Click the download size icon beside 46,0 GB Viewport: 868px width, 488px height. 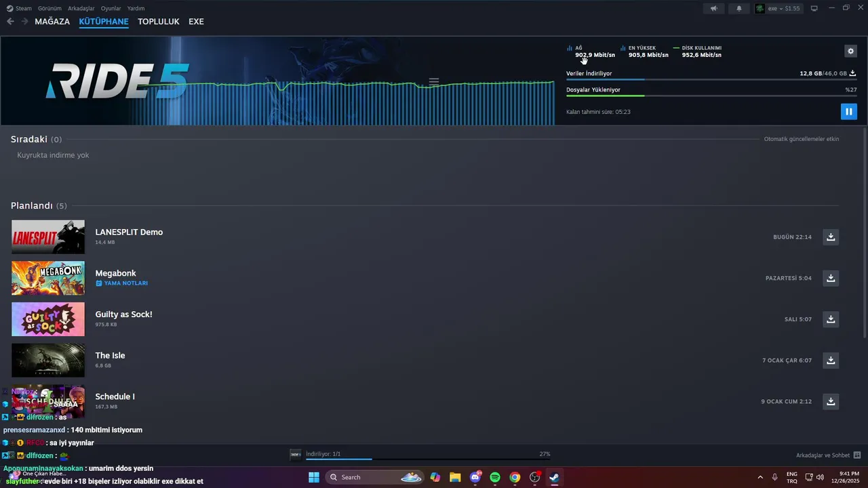[x=852, y=73]
